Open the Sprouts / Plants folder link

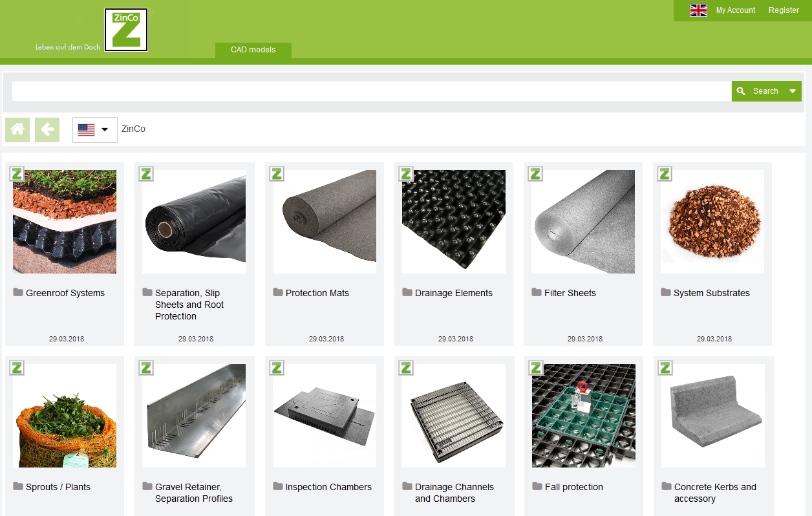(x=58, y=487)
